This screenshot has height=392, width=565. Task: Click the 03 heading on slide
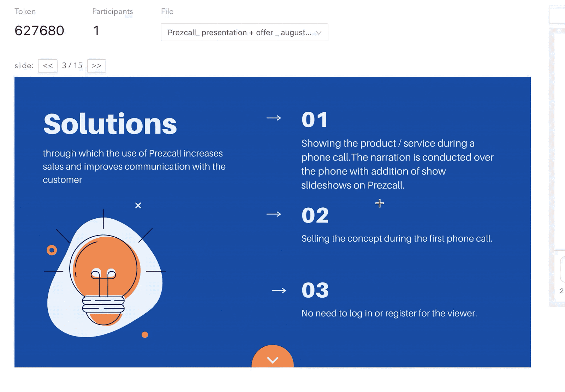(315, 290)
